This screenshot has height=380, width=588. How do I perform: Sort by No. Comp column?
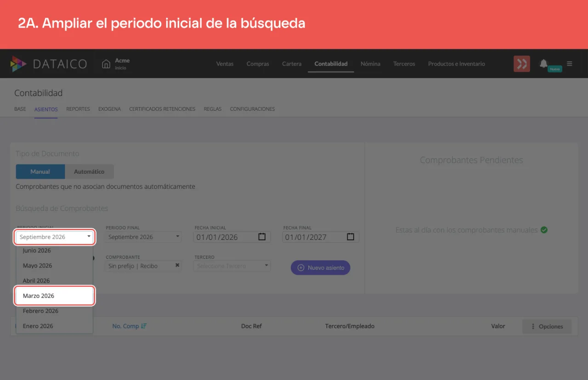130,326
